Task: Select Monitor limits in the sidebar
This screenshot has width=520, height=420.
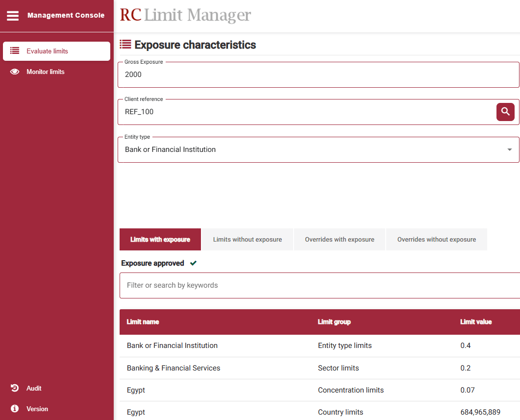Action: coord(56,72)
